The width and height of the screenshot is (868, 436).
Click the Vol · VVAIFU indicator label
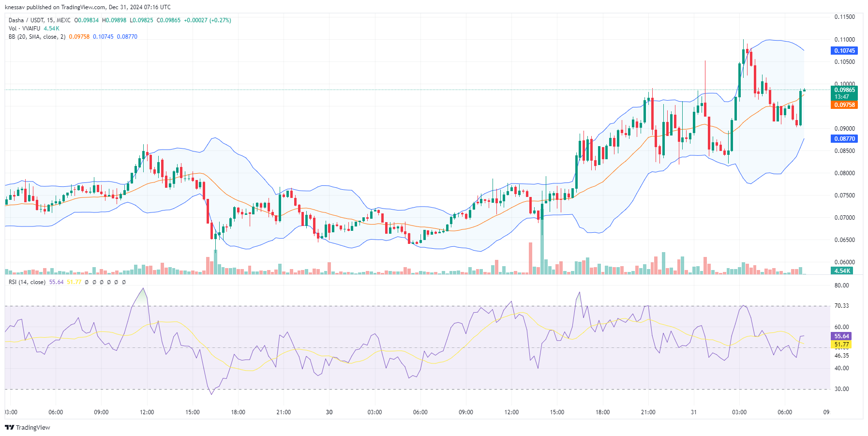[x=25, y=29]
